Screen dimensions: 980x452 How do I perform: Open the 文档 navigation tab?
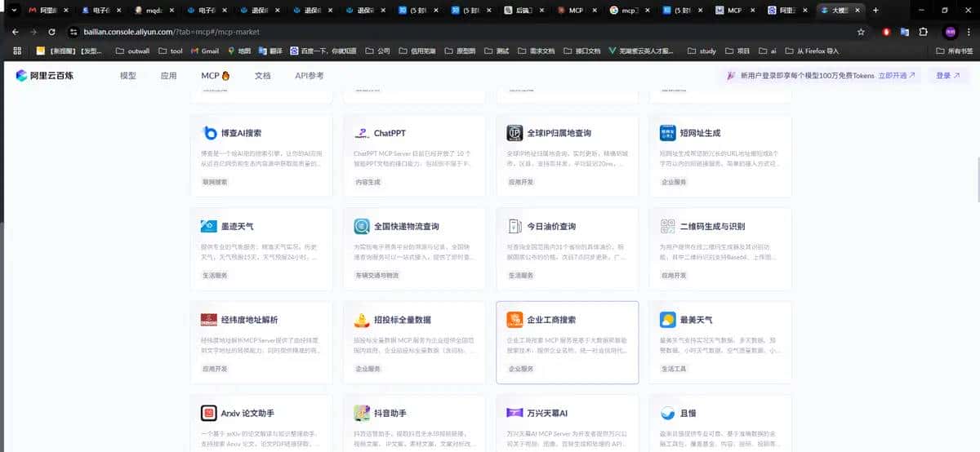(262, 76)
